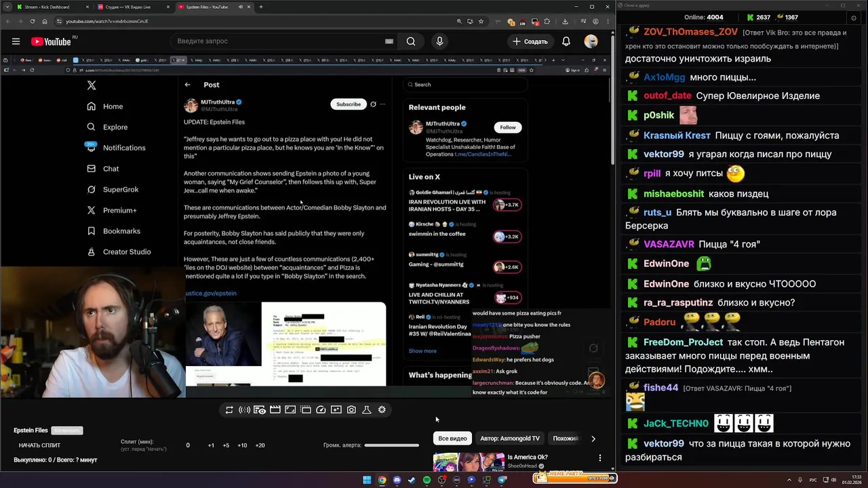Open the gear settings icon in player toolbar
868x488 pixels.
coord(382,410)
